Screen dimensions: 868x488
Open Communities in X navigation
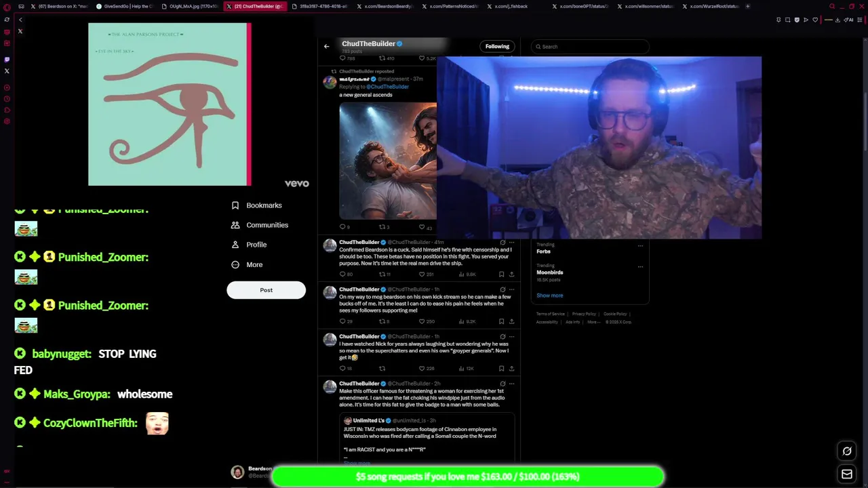tap(267, 225)
